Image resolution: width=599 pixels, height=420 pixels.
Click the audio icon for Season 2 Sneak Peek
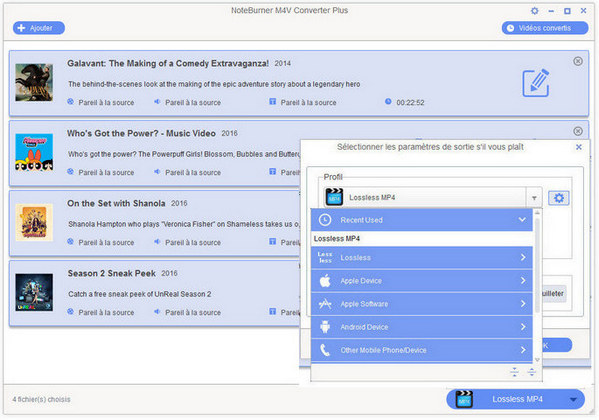point(157,311)
